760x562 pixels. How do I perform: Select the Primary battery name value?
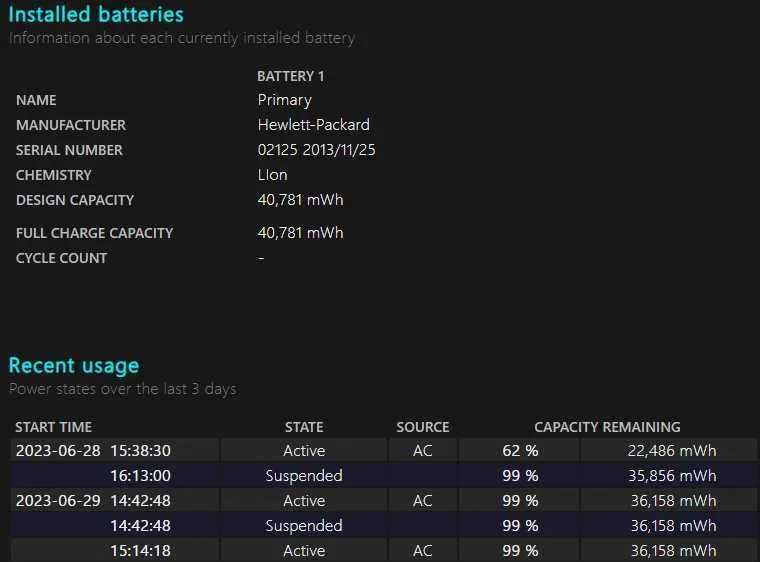point(284,100)
